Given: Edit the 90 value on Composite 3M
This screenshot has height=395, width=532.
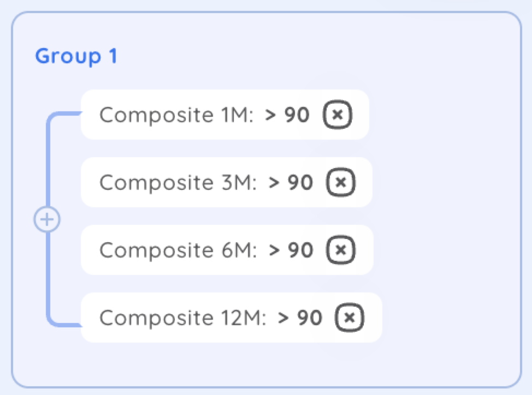Looking at the screenshot, I should (x=300, y=183).
